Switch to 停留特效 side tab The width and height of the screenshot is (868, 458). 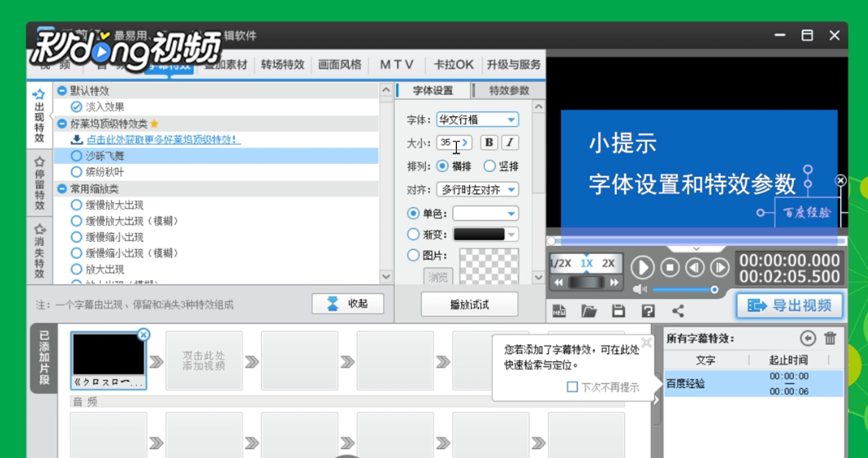pyautogui.click(x=39, y=183)
